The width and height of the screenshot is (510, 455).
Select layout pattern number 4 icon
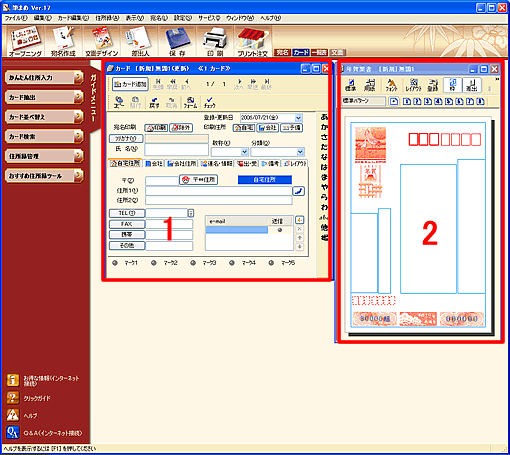438,101
